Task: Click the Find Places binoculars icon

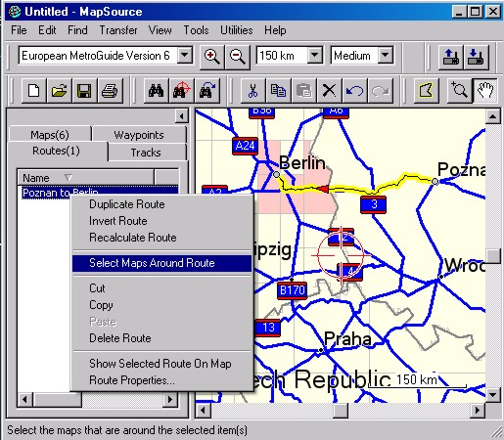Action: [x=156, y=90]
